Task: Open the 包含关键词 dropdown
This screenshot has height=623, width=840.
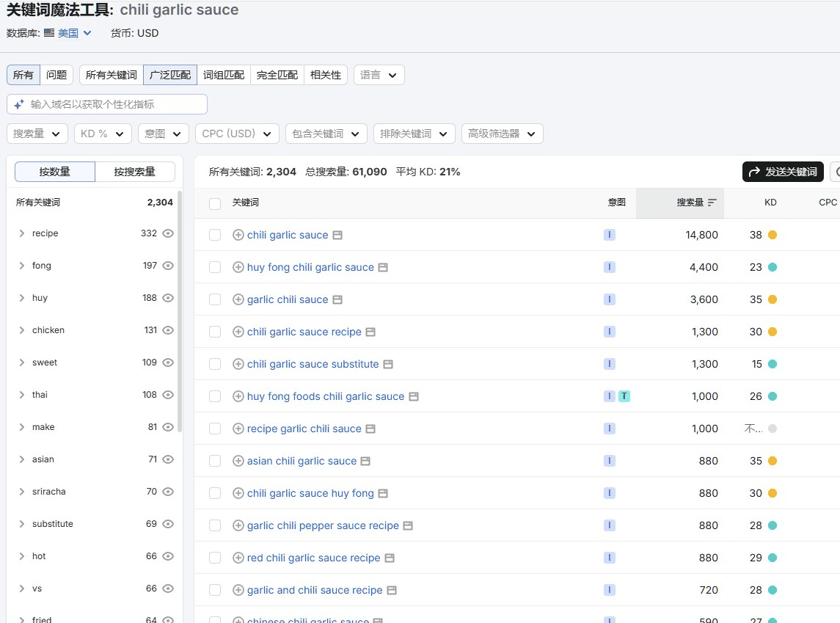Action: click(x=326, y=134)
